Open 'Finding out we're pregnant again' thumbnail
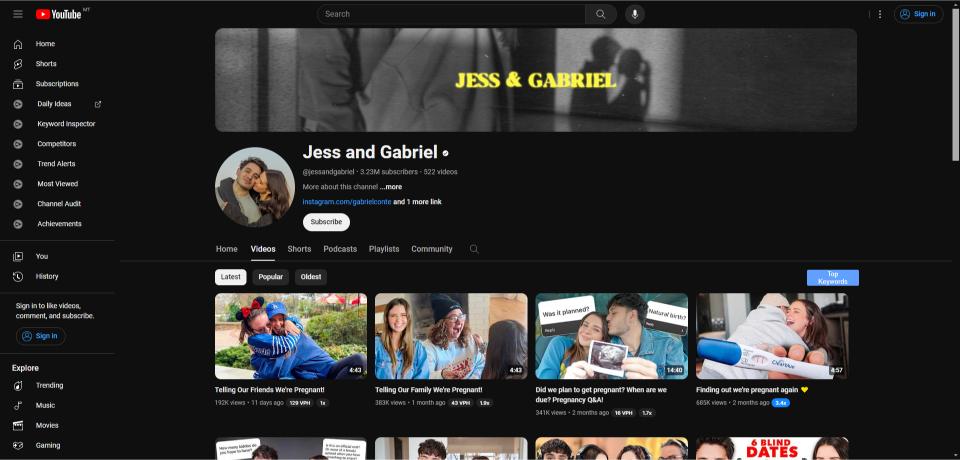This screenshot has width=960, height=460. (772, 336)
